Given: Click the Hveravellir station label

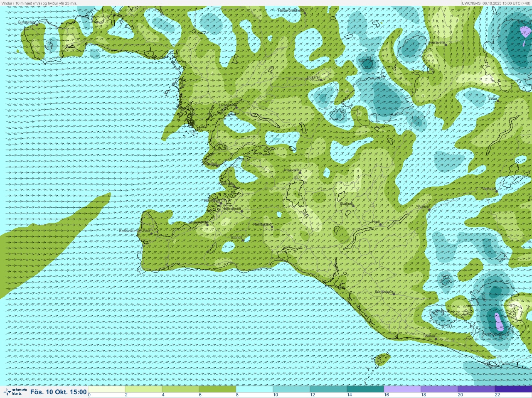Looking at the screenshot, I should [x=436, y=42].
